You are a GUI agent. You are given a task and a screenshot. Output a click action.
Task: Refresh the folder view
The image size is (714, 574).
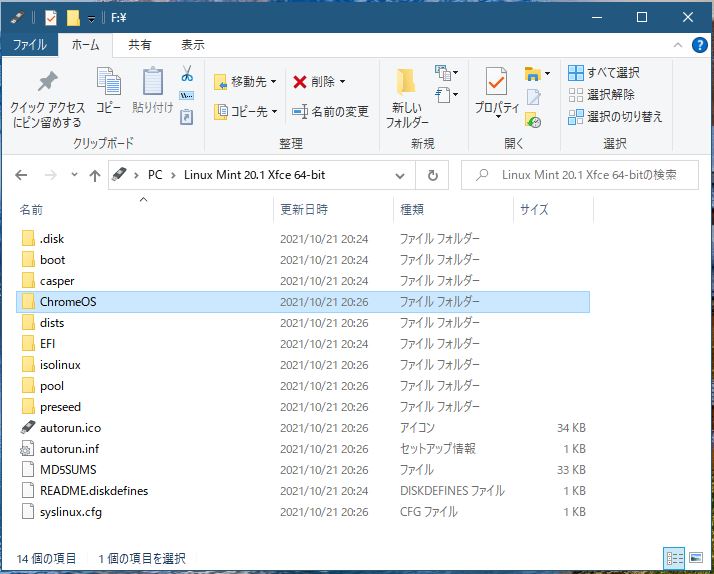click(432, 175)
